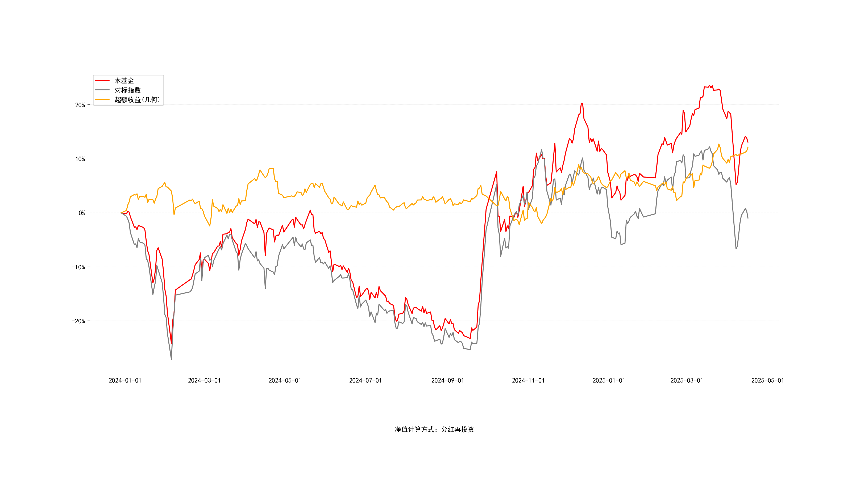Click the -10% y-axis tick label
856x504 pixels.
point(78,267)
